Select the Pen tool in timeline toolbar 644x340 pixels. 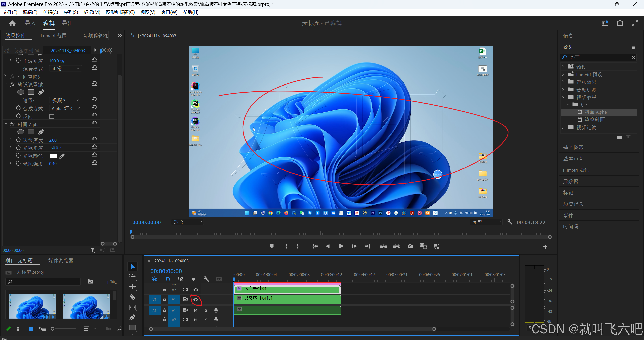pyautogui.click(x=132, y=317)
